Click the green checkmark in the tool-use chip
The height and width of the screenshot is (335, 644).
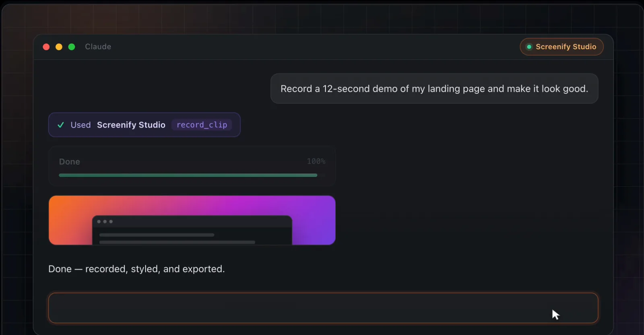click(61, 125)
